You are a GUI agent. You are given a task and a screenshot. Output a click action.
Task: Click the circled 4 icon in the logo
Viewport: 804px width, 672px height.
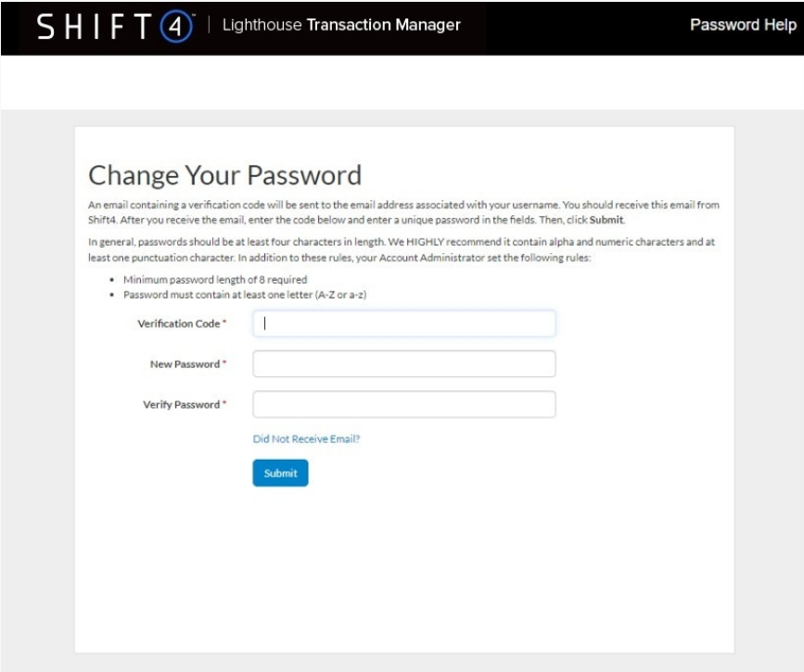(x=176, y=27)
